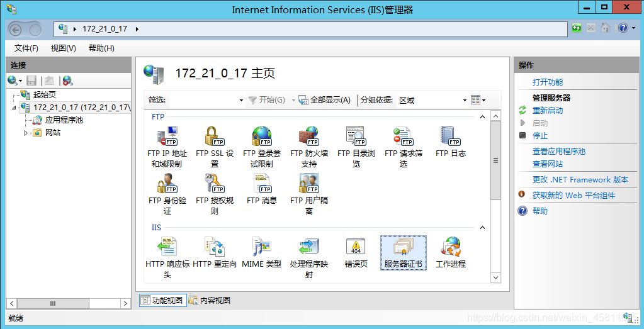Click the connections pane right scroll arrow

tap(126, 304)
